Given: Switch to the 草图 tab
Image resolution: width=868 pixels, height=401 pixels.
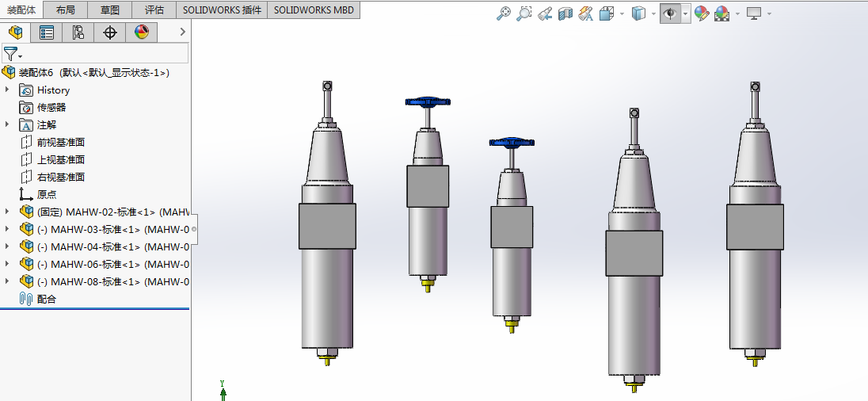Looking at the screenshot, I should tap(111, 10).
